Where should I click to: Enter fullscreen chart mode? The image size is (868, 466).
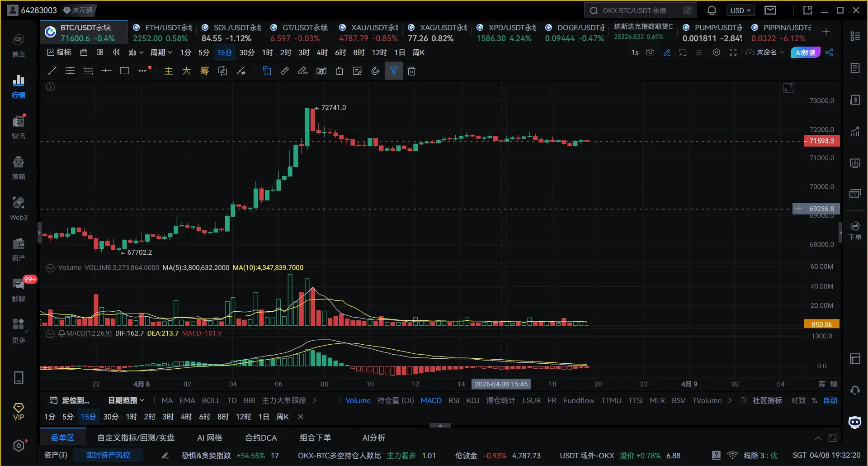(733, 52)
